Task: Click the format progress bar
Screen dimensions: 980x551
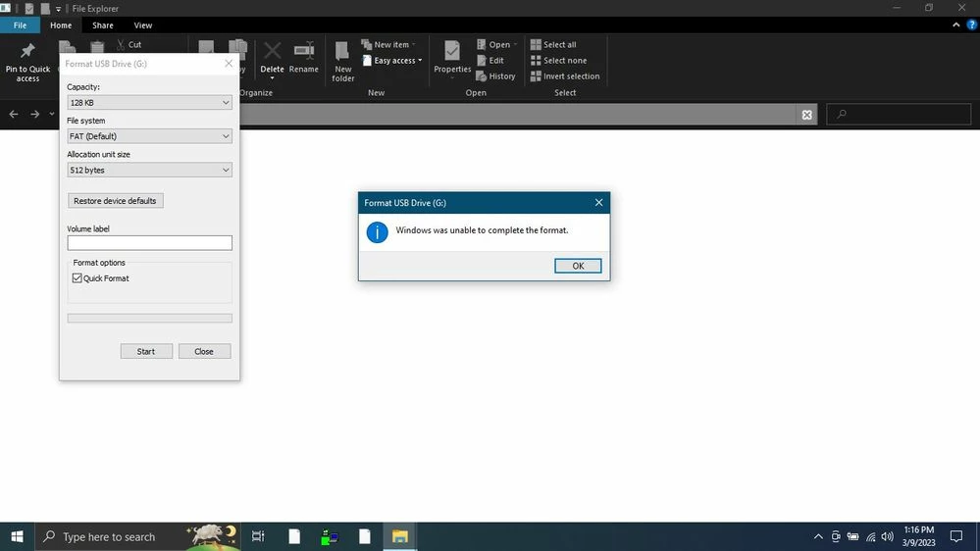Action: [149, 318]
